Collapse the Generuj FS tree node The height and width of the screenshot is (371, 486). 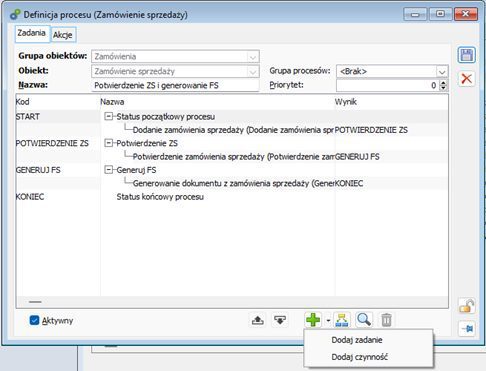click(108, 170)
